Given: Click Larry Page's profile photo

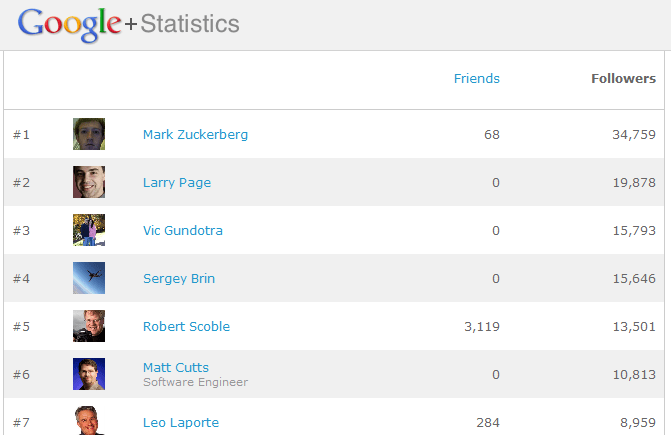Looking at the screenshot, I should coord(89,182).
